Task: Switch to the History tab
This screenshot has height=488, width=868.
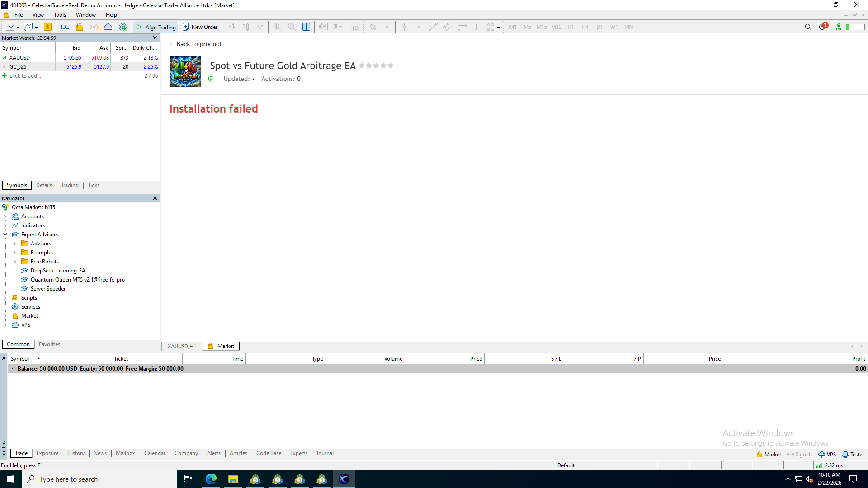Action: pyautogui.click(x=76, y=453)
